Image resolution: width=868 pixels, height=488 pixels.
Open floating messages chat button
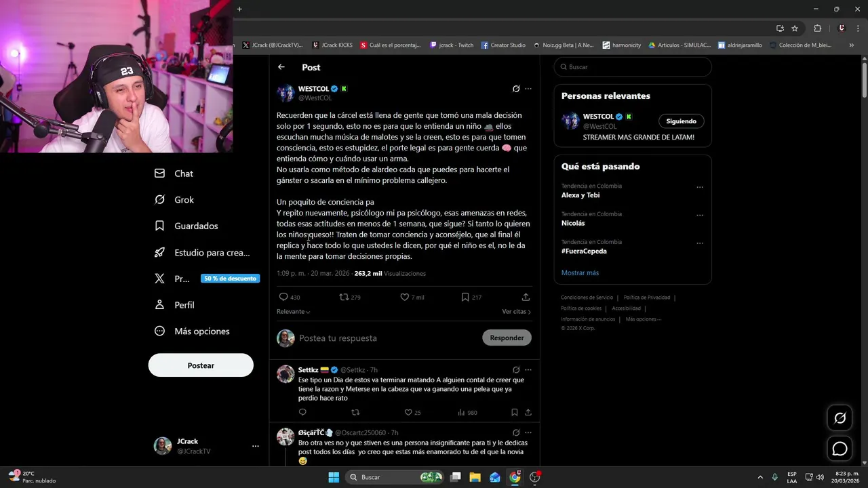[x=840, y=449]
